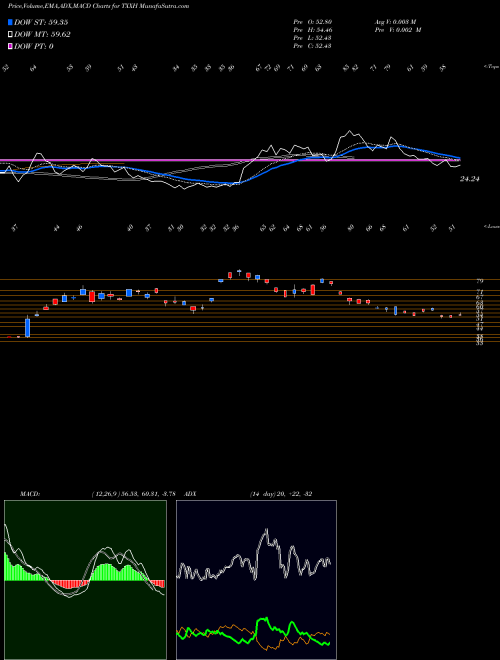This screenshot has height=660, width=500.
Task: Click the 'Pre O: 52.80' open value
Action: (x=312, y=22)
